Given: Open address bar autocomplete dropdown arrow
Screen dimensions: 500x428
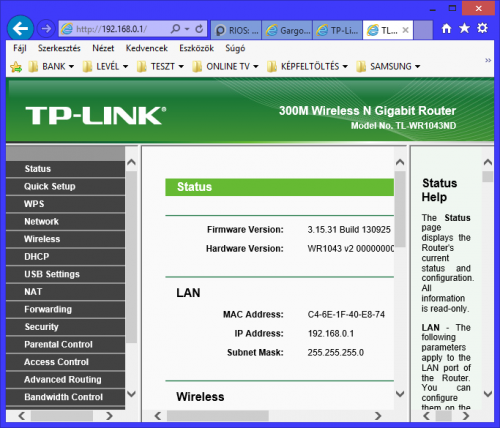Looking at the screenshot, I should (x=187, y=29).
